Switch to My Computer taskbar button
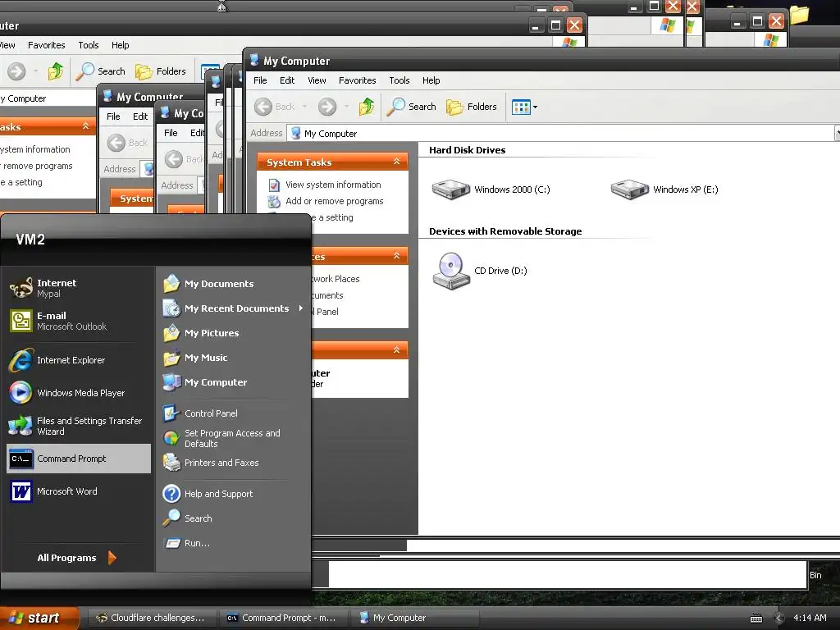This screenshot has width=840, height=630. coord(414,618)
